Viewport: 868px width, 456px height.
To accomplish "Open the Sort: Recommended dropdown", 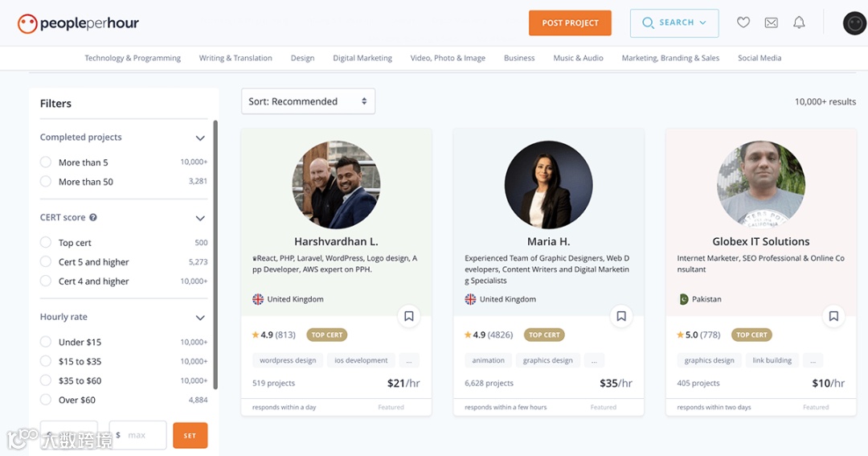I will point(308,101).
